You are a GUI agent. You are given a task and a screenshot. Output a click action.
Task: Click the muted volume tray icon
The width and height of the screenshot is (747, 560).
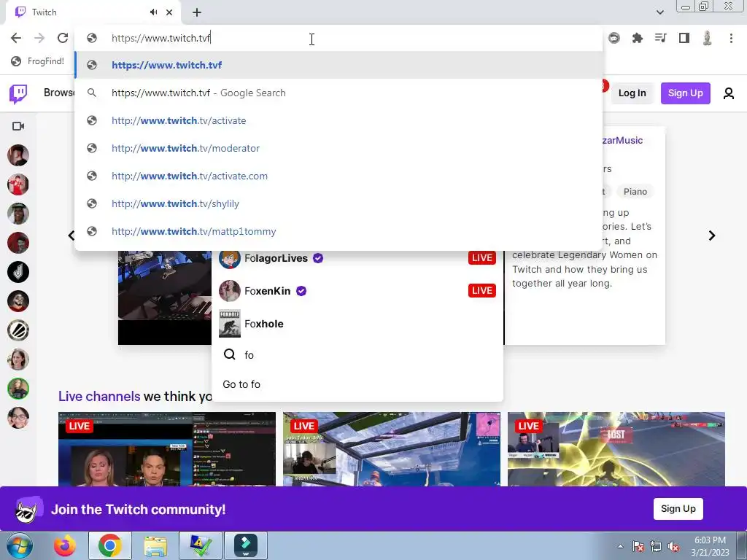click(x=673, y=546)
